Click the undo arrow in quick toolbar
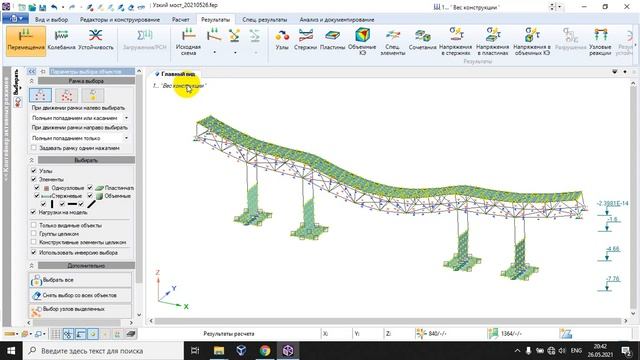640x360 pixels. click(x=54, y=7)
